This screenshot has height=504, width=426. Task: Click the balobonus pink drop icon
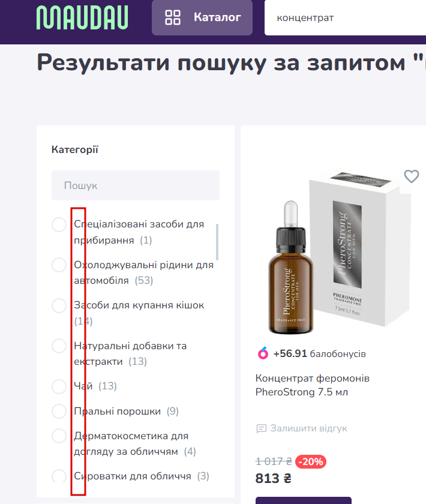click(x=263, y=353)
